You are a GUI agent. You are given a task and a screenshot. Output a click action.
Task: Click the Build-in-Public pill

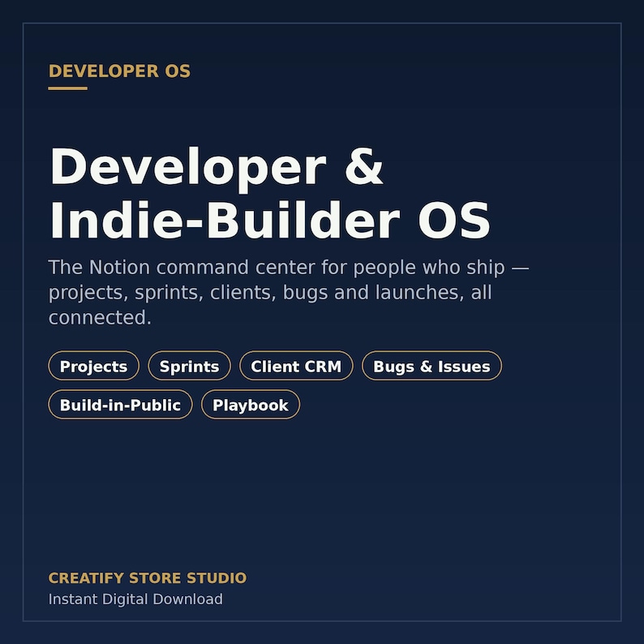(120, 405)
